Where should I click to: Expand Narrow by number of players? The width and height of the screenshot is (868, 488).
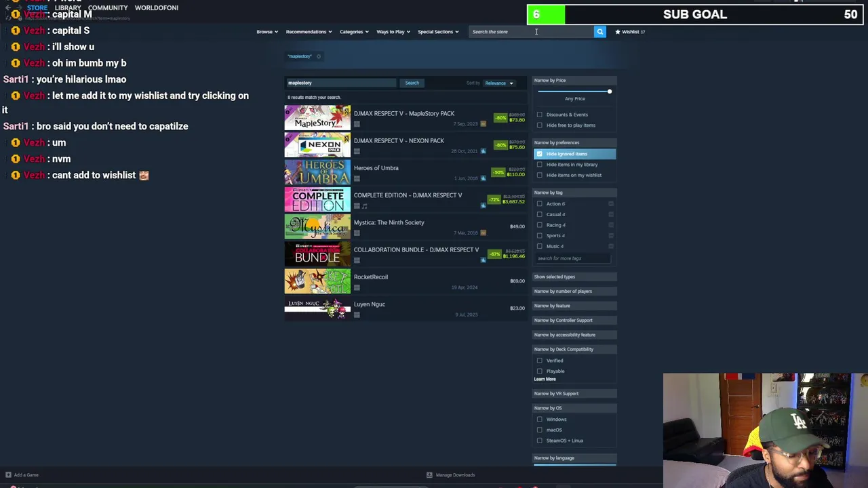(574, 291)
